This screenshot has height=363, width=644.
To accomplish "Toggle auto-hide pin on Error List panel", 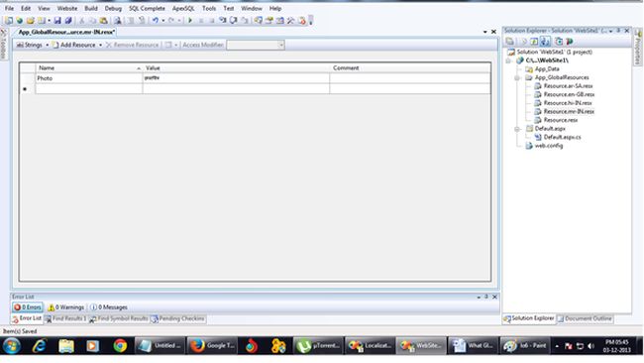I will pyautogui.click(x=486, y=297).
